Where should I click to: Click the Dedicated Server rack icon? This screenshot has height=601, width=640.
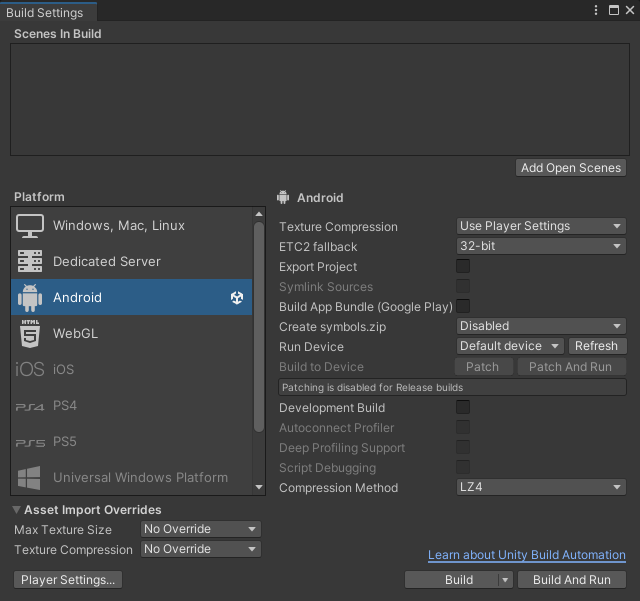tap(30, 261)
